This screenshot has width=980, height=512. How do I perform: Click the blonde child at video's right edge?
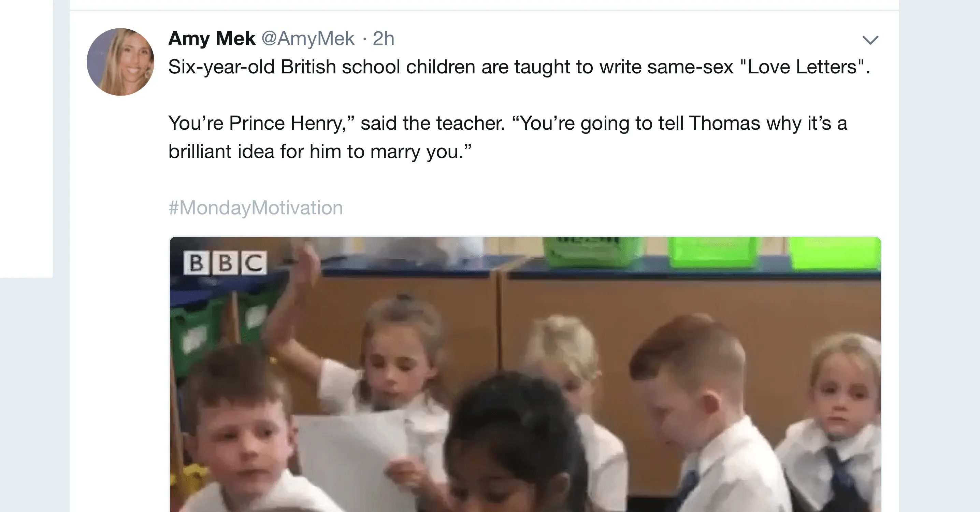pyautogui.click(x=845, y=400)
